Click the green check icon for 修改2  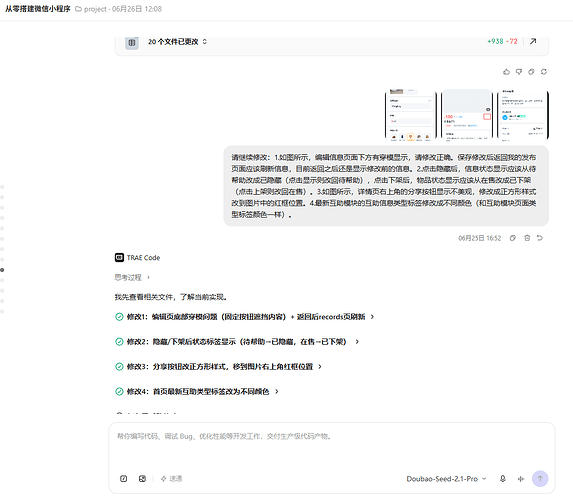tap(119, 342)
